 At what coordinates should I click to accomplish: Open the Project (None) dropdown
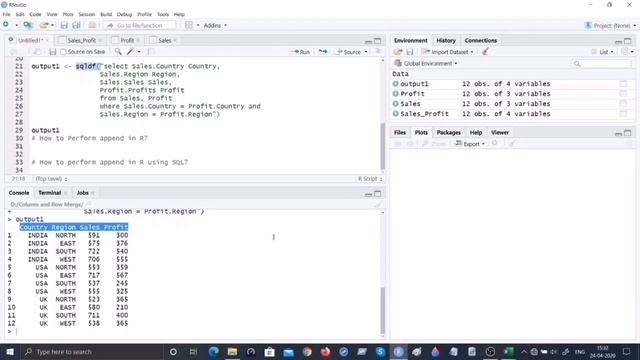(610, 25)
